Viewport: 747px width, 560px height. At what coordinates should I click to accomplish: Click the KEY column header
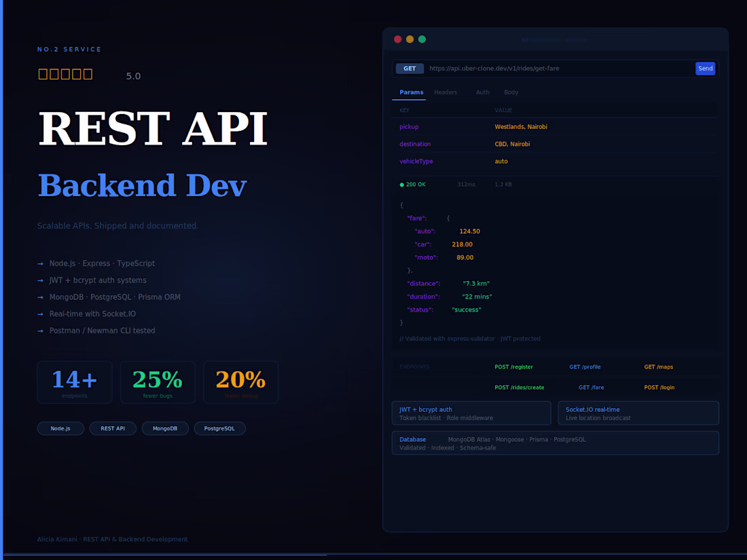405,111
